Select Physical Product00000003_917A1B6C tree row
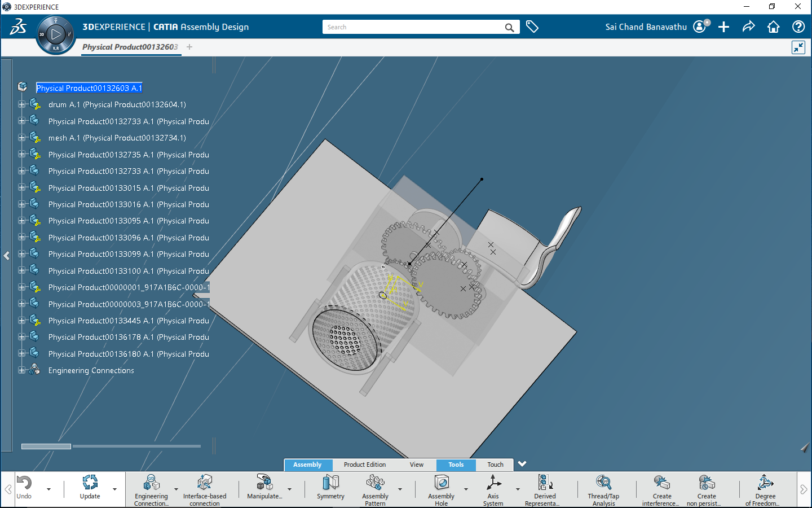This screenshot has width=812, height=508. click(129, 304)
